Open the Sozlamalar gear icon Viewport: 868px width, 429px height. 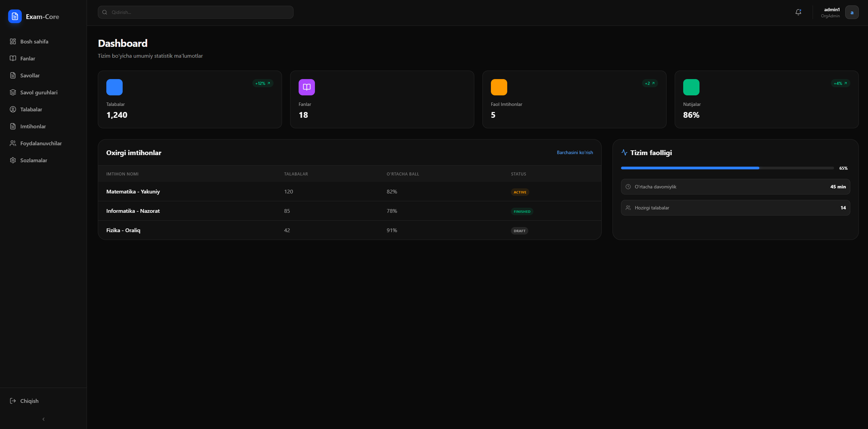click(13, 160)
